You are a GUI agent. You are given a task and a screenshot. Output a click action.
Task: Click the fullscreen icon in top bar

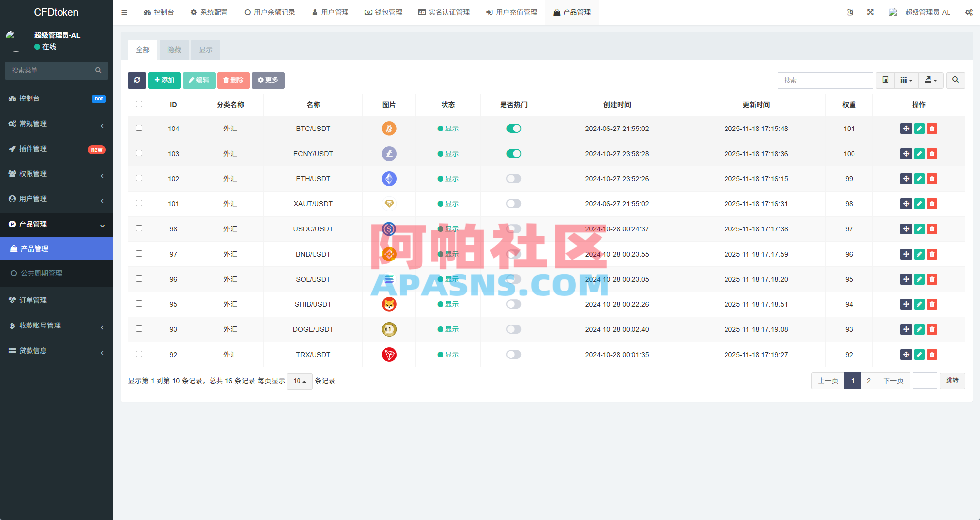(870, 12)
